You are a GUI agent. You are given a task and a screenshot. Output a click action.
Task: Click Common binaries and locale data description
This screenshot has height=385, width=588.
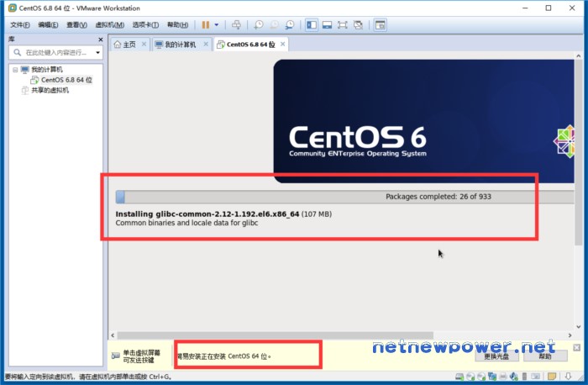coord(186,223)
